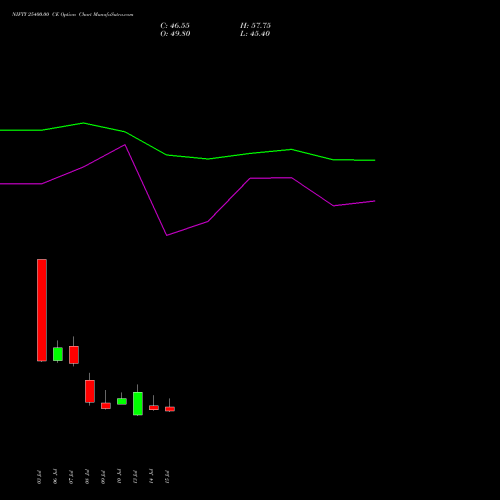Click the low price value L: 45.40
500x500 pixels.
(x=255, y=34)
